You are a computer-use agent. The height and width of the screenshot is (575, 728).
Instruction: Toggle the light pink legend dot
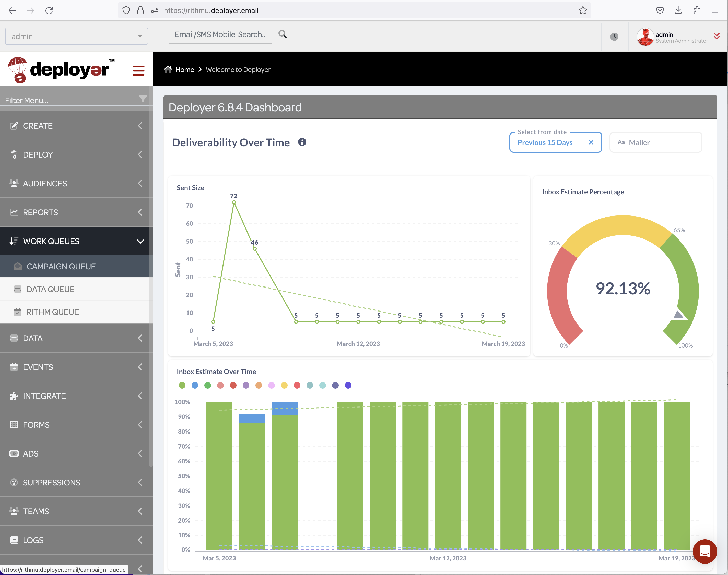point(271,385)
